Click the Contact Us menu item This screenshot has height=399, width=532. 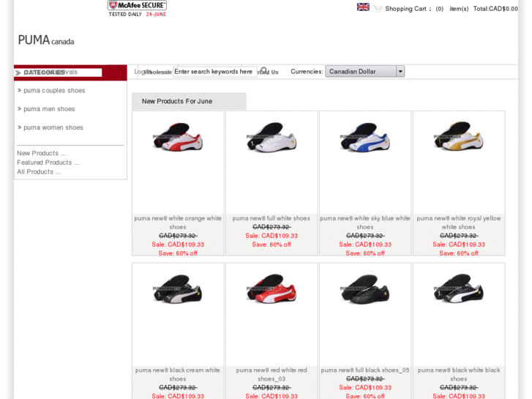[268, 72]
